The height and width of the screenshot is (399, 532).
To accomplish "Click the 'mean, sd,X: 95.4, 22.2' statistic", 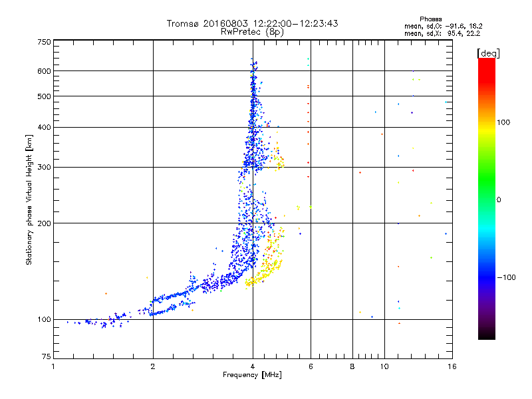I will pyautogui.click(x=442, y=33).
